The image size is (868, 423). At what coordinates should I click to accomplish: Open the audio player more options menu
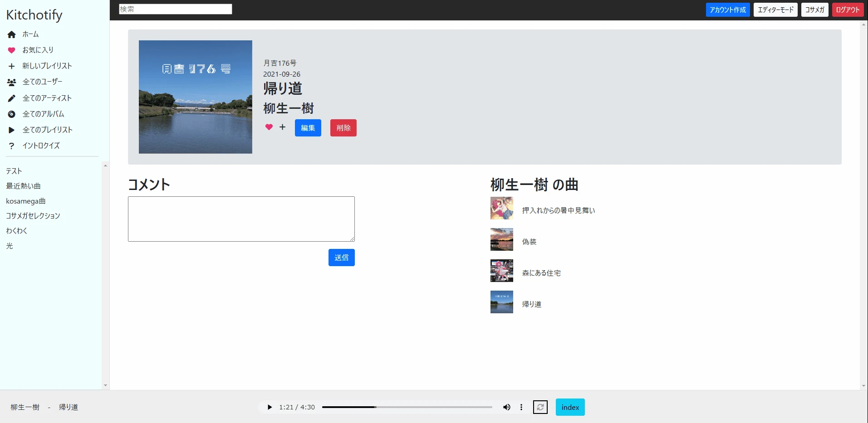pos(521,407)
